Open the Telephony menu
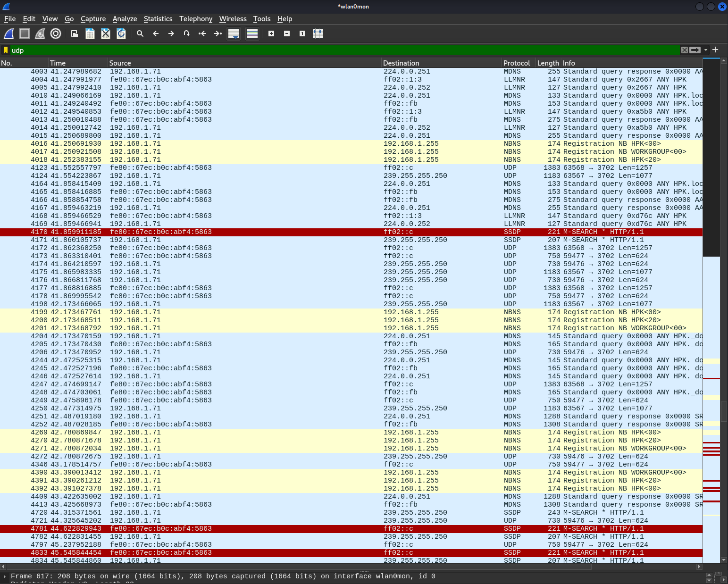Image resolution: width=728 pixels, height=584 pixels. pos(196,19)
